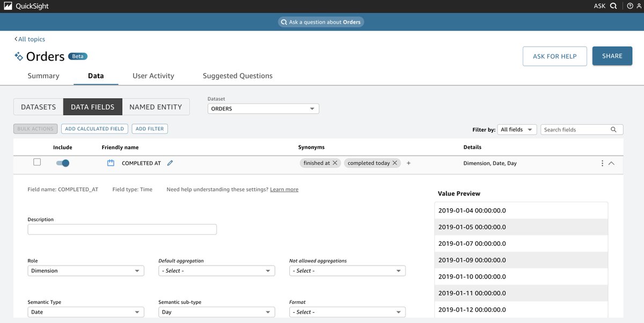Open the Role Dimension dropdown

[86, 271]
